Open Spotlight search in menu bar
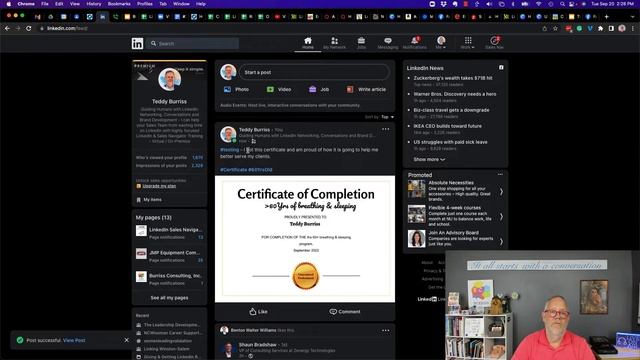This screenshot has height=360, width=640. click(562, 4)
